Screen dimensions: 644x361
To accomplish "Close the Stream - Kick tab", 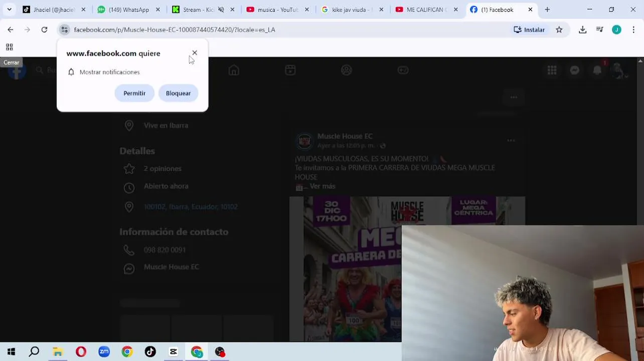I will (x=232, y=10).
